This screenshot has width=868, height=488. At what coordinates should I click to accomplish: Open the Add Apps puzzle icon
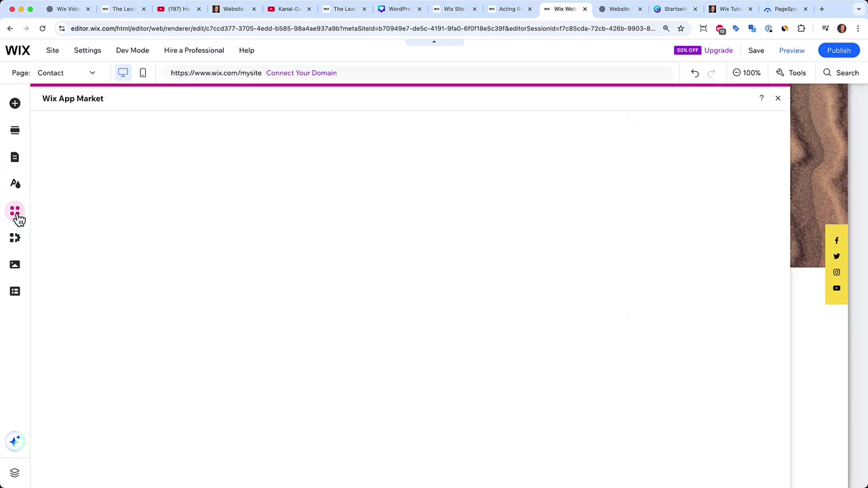(x=15, y=238)
